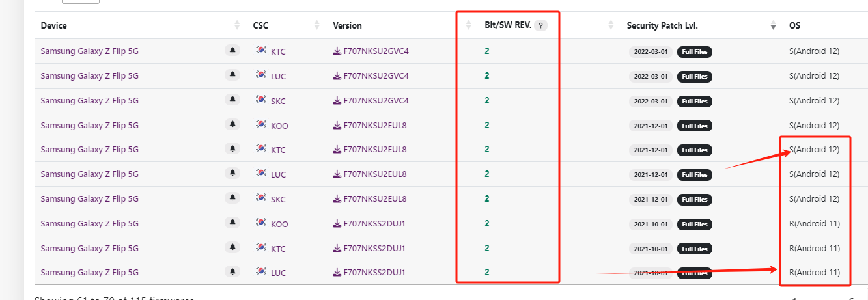Open firmware F707NKSU2EUL8 in the KTC row

pos(369,149)
